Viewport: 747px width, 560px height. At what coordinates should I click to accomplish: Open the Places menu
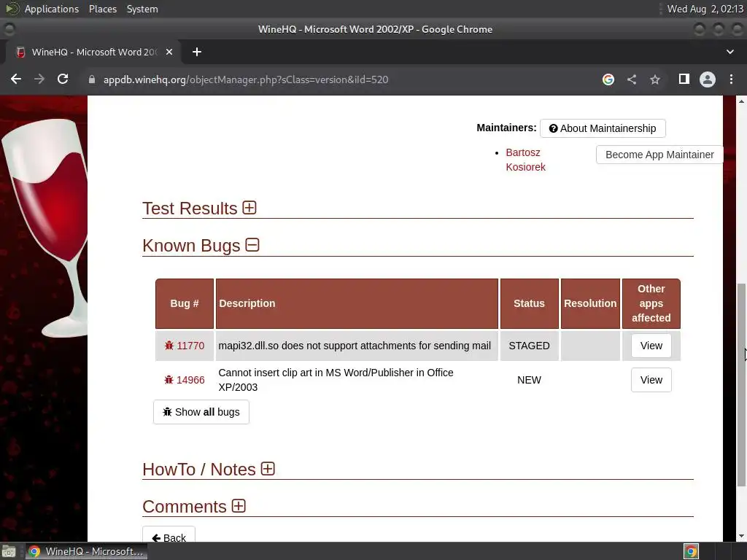point(102,9)
